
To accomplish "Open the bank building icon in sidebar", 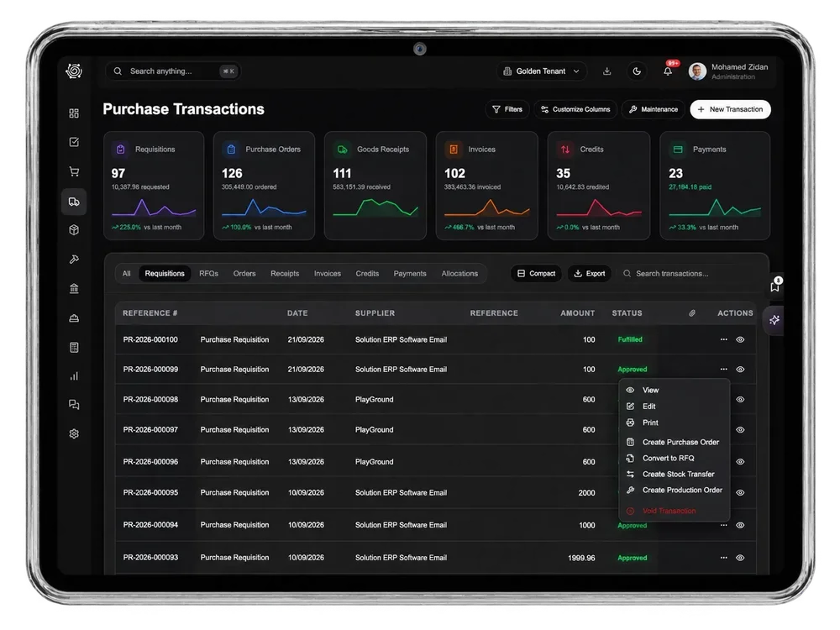I will point(74,289).
